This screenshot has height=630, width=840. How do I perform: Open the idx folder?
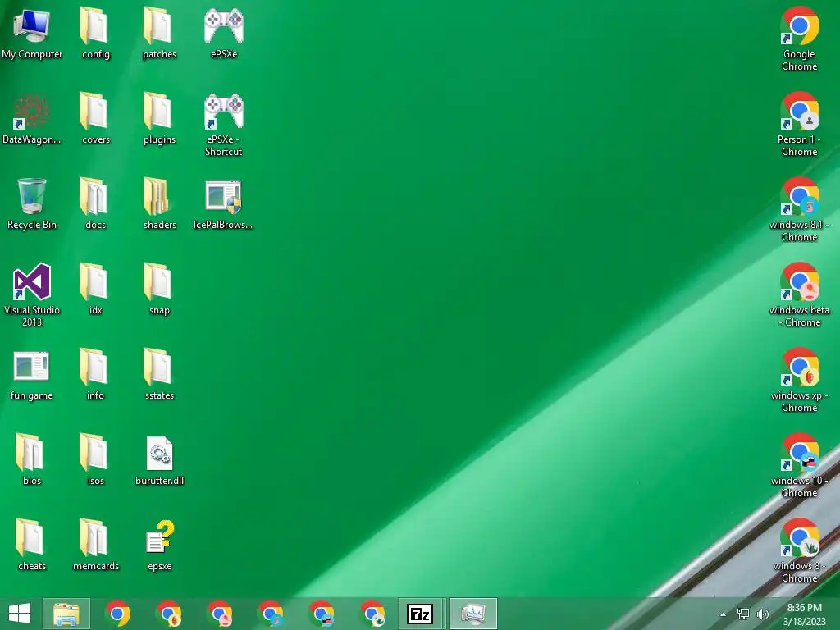pos(95,290)
